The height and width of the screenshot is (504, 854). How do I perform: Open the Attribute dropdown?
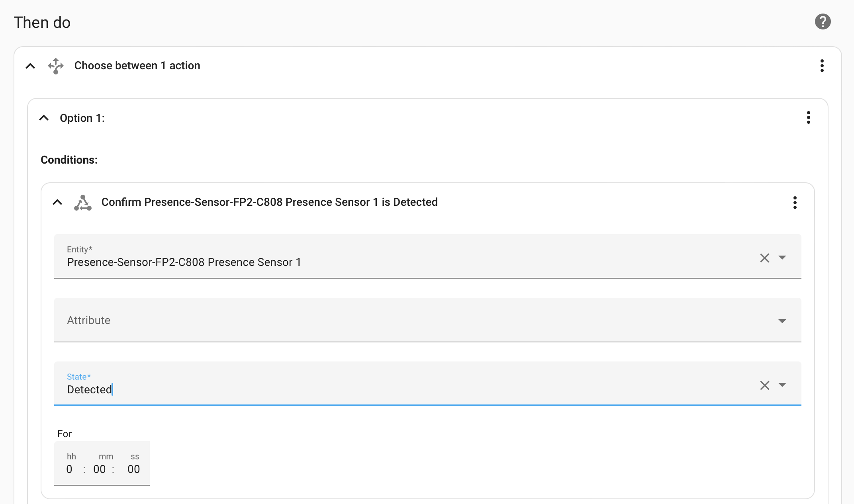(783, 321)
